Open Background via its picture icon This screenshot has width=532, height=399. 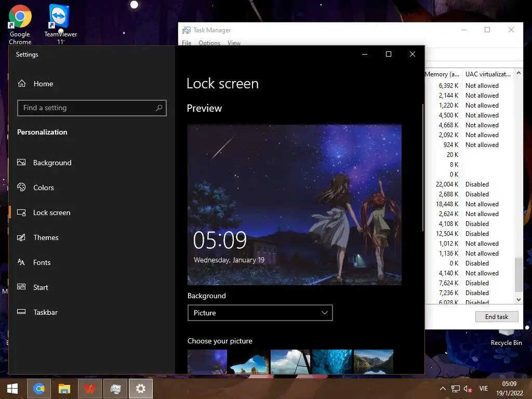tap(21, 163)
